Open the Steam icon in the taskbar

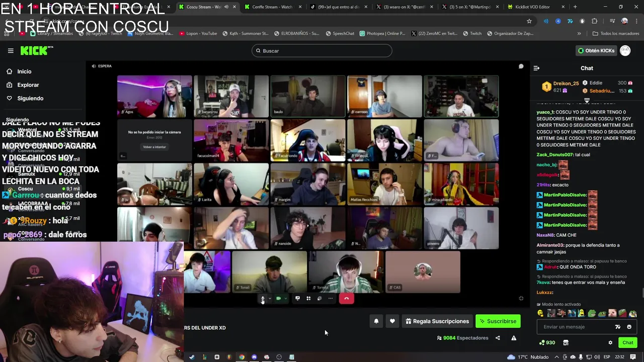click(192, 357)
